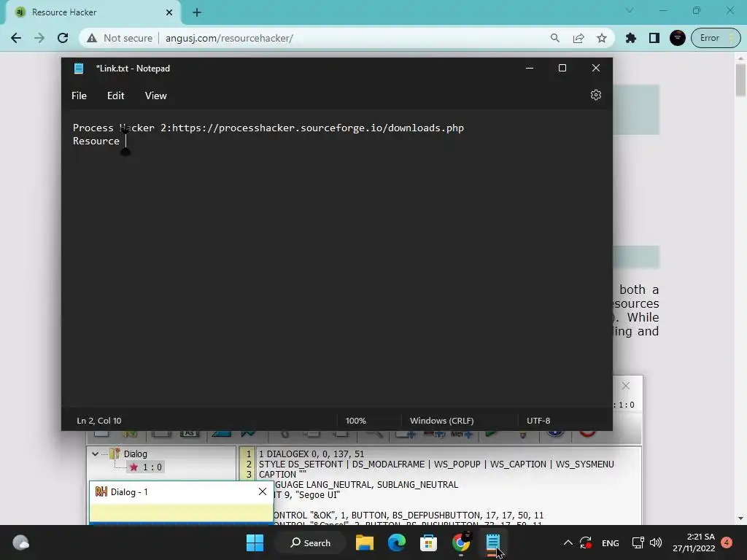The width and height of the screenshot is (747, 560).
Task: Open Chrome extensions puzzle icon
Action: [x=631, y=38]
